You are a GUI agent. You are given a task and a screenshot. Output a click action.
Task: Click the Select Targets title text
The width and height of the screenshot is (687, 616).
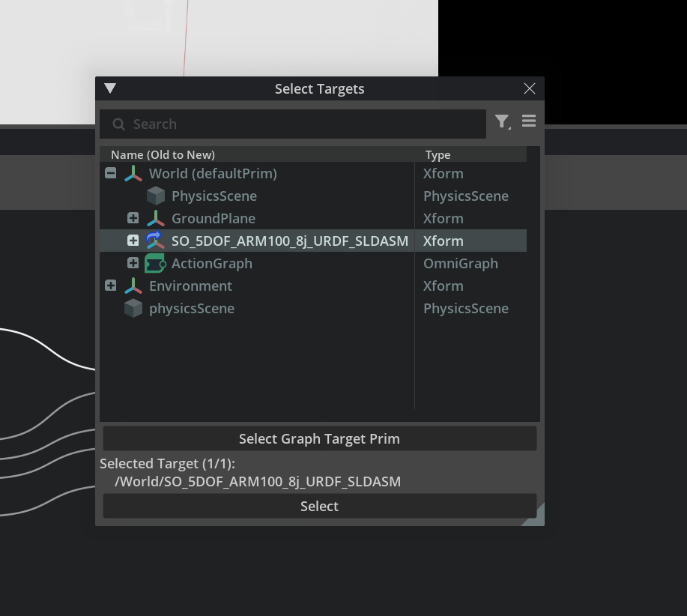tap(319, 89)
